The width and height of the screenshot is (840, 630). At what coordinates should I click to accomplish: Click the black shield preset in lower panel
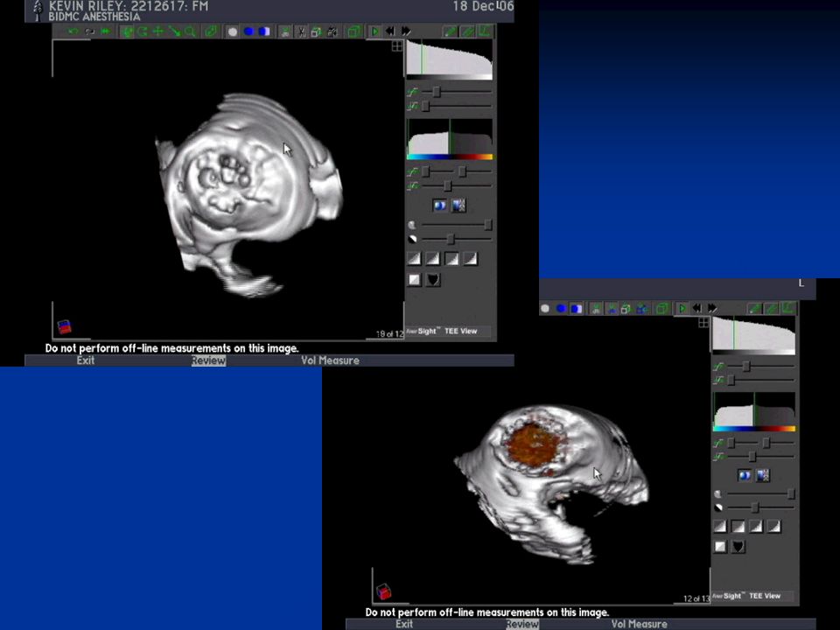(x=738, y=546)
